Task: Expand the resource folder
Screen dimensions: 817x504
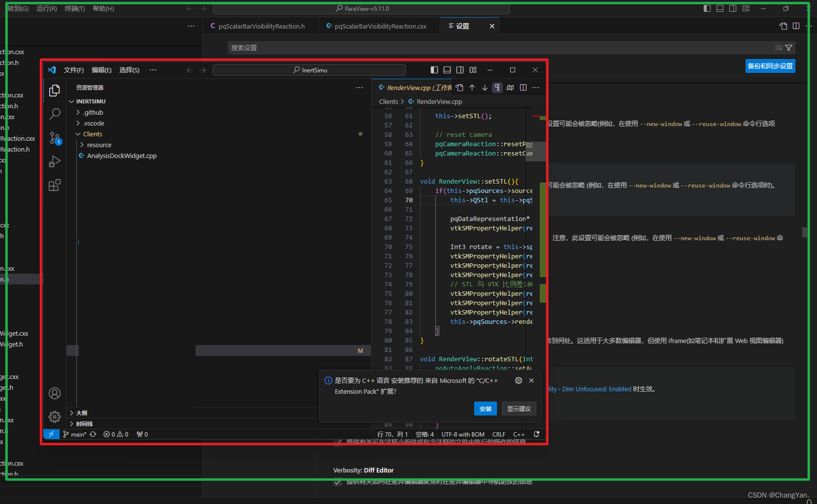Action: (96, 145)
